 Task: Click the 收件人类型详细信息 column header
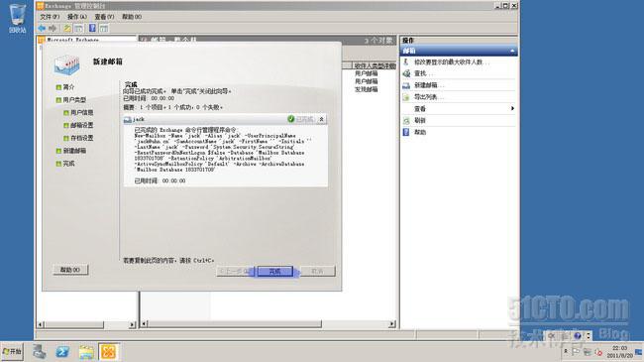(375, 65)
